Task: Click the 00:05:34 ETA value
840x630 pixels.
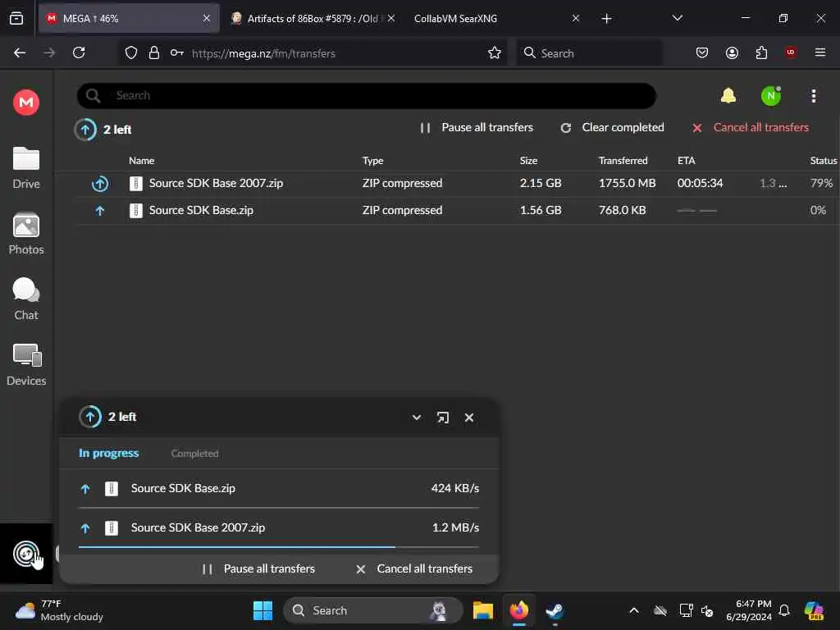Action: point(700,183)
